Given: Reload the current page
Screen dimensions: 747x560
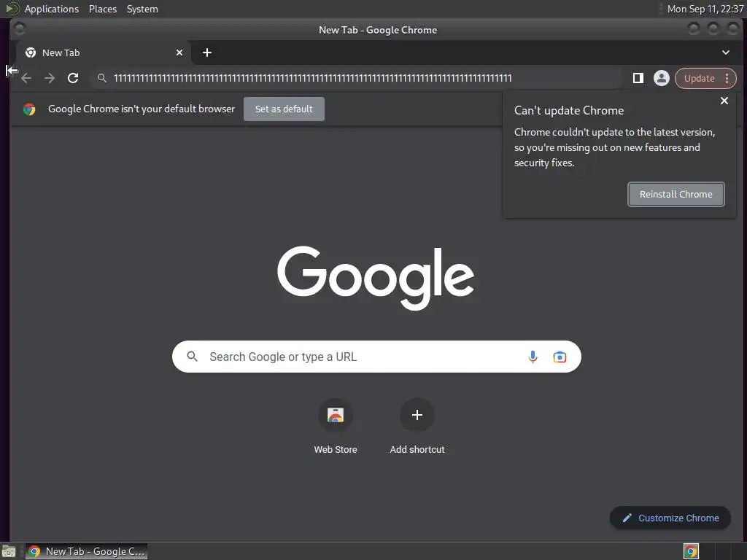Looking at the screenshot, I should click(x=73, y=78).
